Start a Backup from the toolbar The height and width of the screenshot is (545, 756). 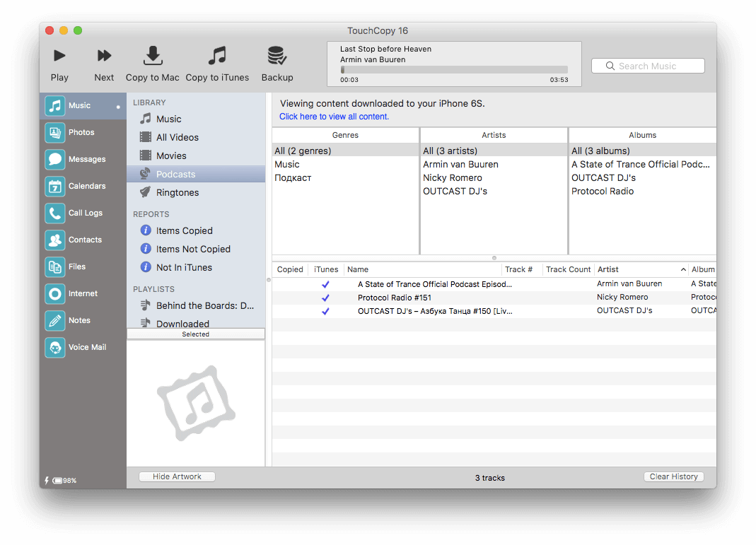277,56
